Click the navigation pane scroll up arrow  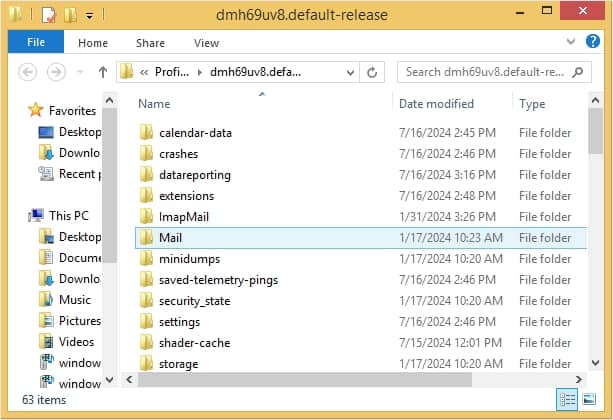pyautogui.click(x=110, y=101)
